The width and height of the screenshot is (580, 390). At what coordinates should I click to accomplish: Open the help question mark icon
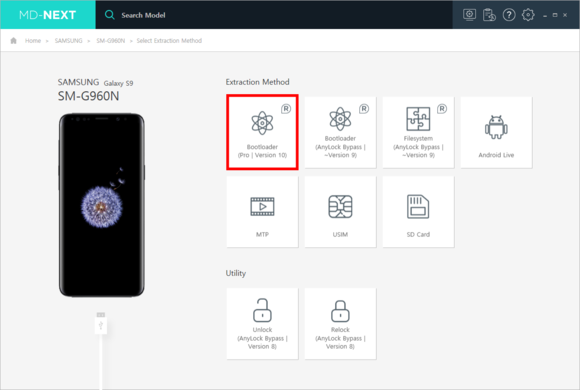point(509,15)
